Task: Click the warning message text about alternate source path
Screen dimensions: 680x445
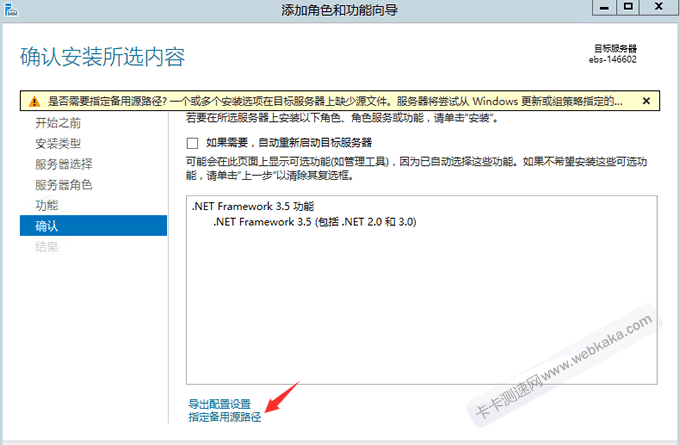Action: coord(335,101)
